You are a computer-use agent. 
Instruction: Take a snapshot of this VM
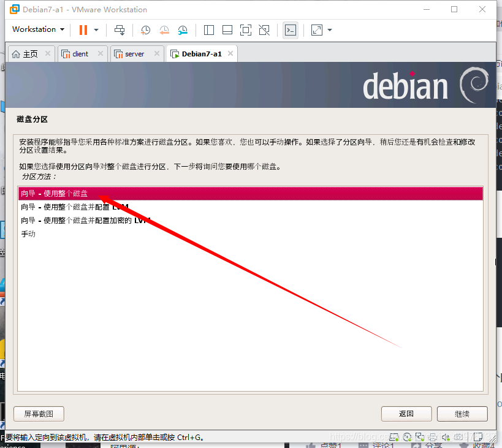point(145,30)
